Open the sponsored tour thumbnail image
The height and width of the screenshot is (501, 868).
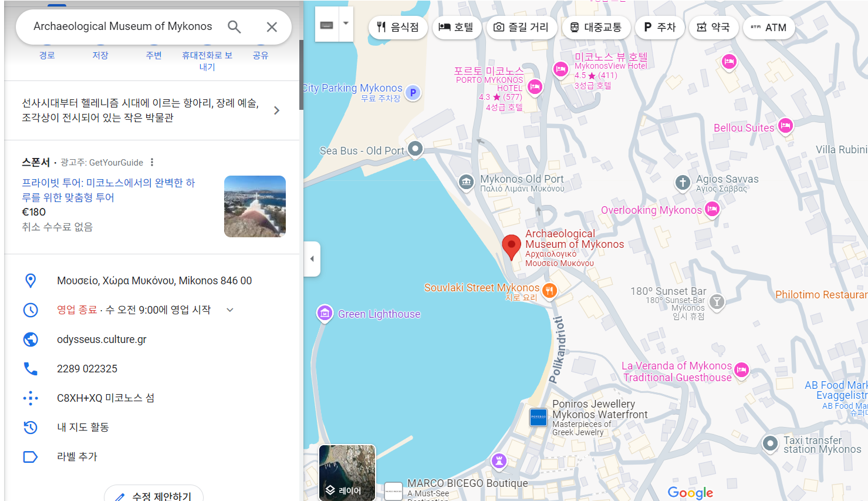(x=255, y=206)
